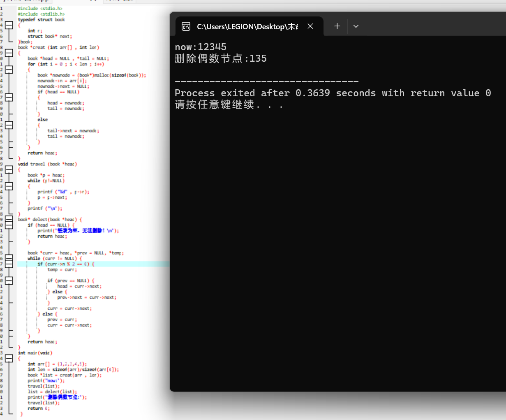
Task: Collapse the if (head == NULL) block in delect
Action: click(9, 225)
